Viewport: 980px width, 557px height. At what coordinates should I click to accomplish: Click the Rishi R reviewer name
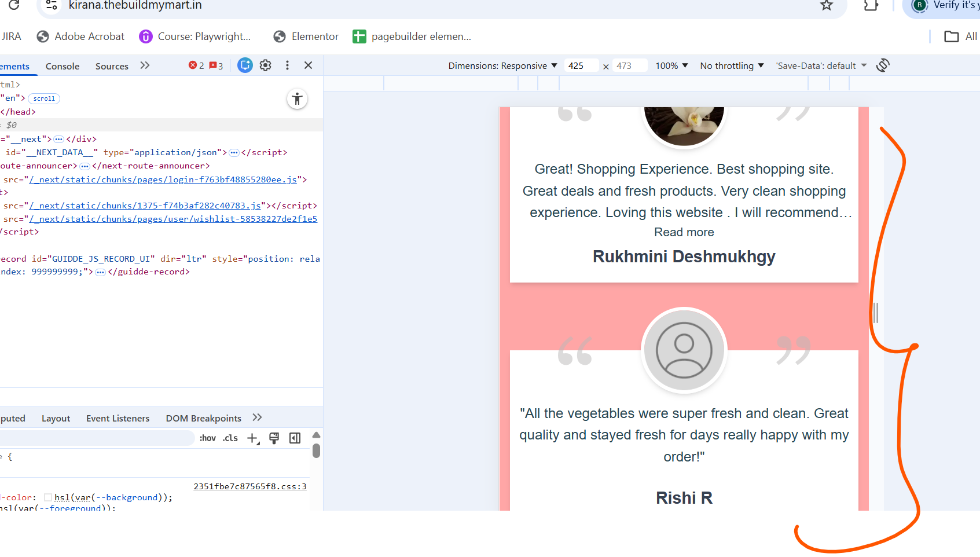pos(684,498)
